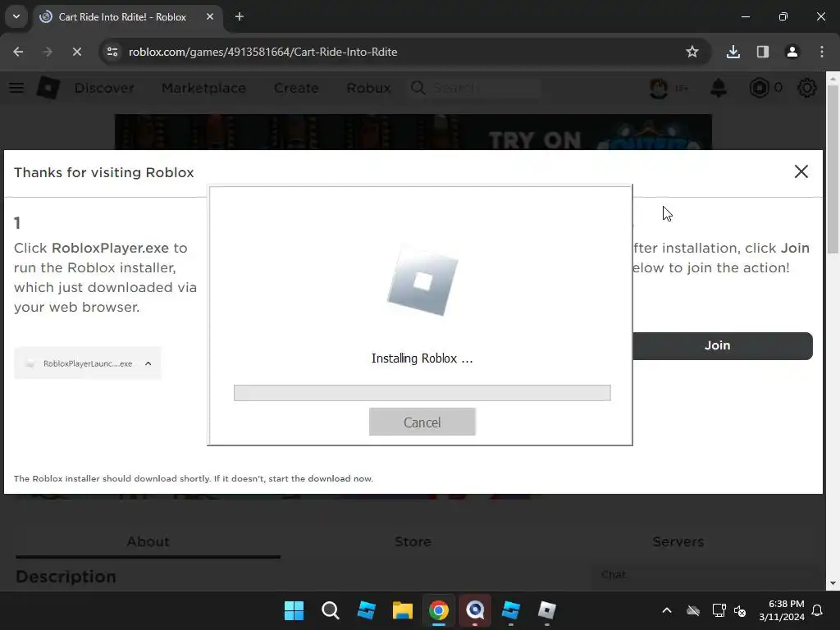Screen dimensions: 840x630
Task: Open the Windows notification bell
Action: (x=818, y=610)
